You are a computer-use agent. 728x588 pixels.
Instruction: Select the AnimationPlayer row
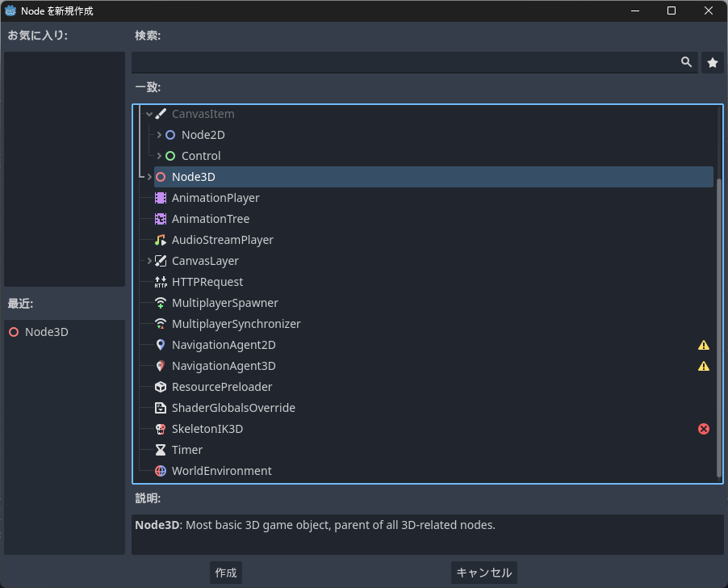coord(433,198)
